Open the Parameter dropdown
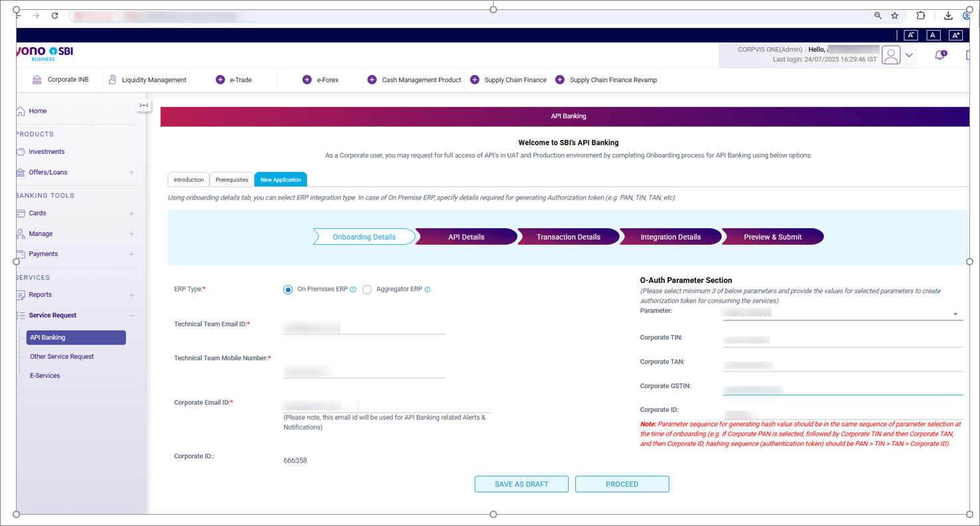 pyautogui.click(x=843, y=313)
